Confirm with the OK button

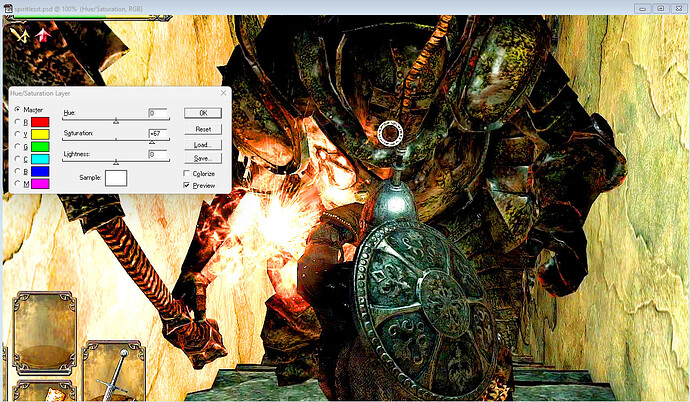tap(203, 113)
